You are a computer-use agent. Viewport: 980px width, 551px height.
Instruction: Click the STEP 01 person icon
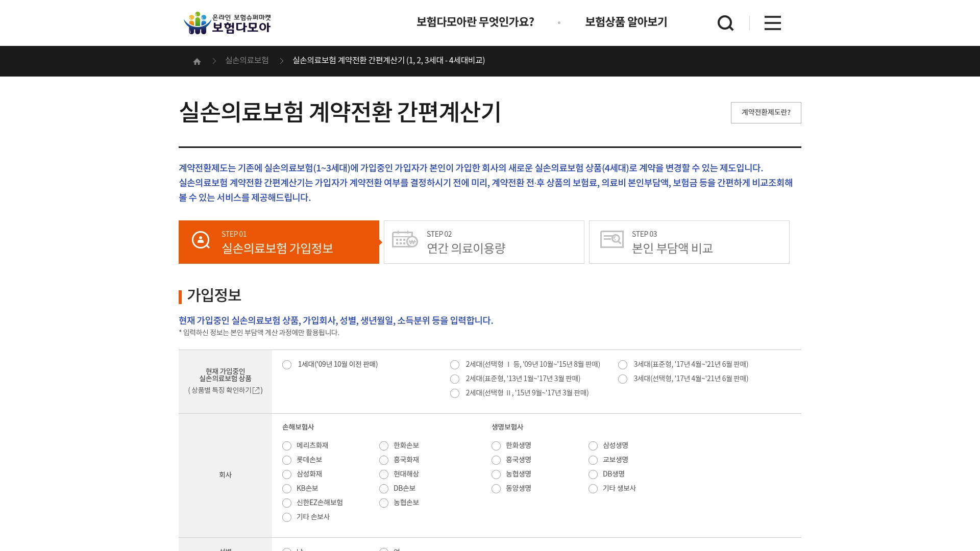pos(200,239)
